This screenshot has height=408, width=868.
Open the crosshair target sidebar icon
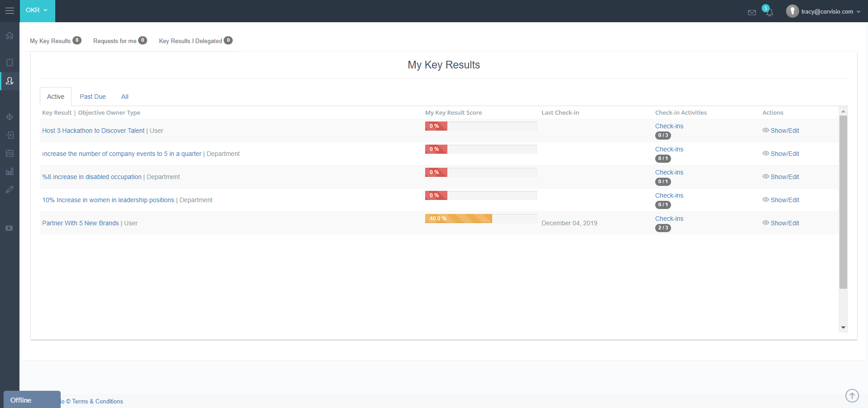(10, 117)
